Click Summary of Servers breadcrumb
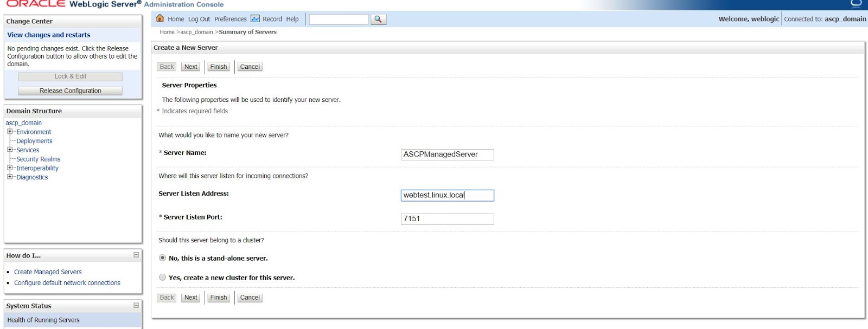 click(x=247, y=32)
